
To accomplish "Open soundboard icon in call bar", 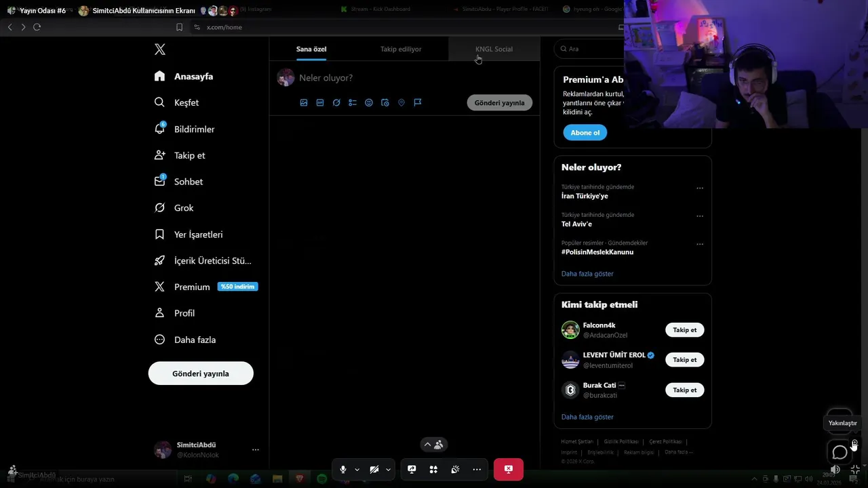I will [456, 469].
